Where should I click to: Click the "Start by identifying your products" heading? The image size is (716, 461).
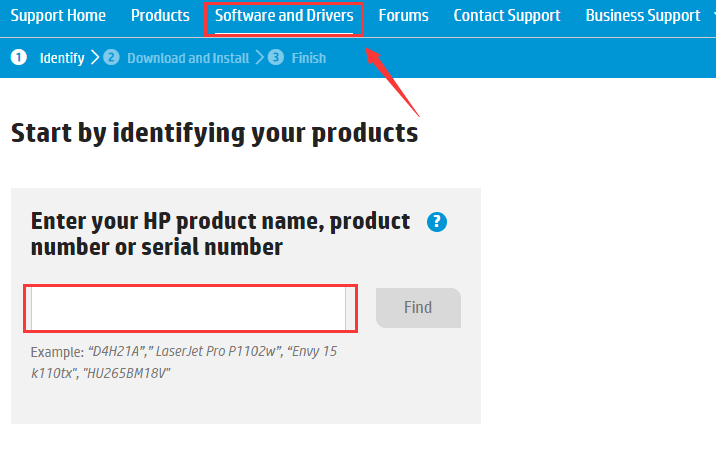point(214,133)
